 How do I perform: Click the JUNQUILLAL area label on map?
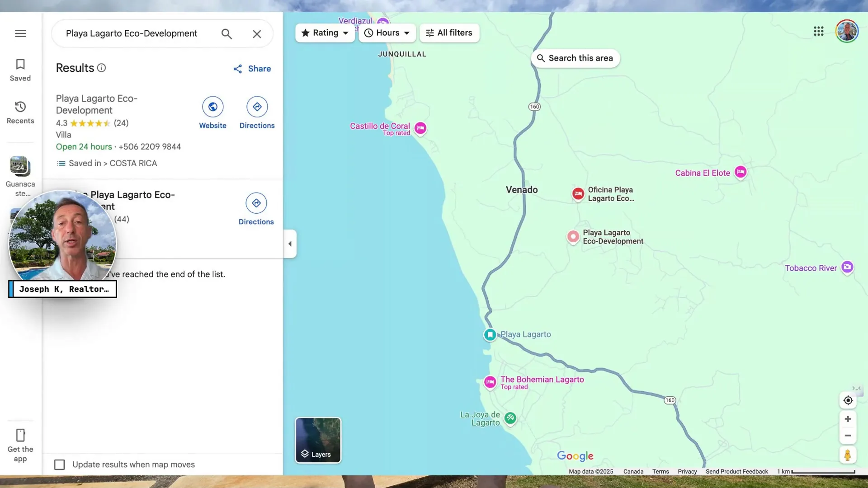402,54
